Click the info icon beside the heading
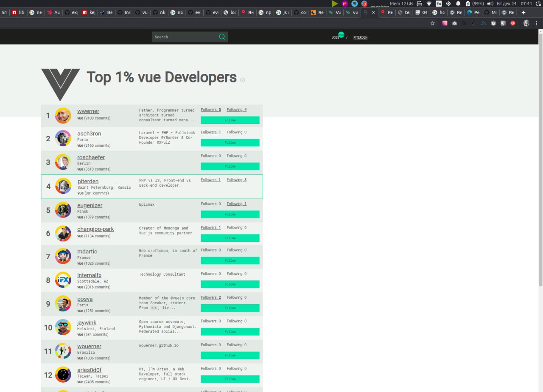The image size is (543, 392). (x=243, y=80)
